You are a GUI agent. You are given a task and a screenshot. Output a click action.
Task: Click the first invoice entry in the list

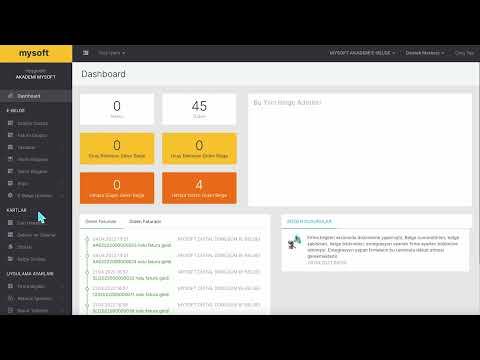coord(172,242)
